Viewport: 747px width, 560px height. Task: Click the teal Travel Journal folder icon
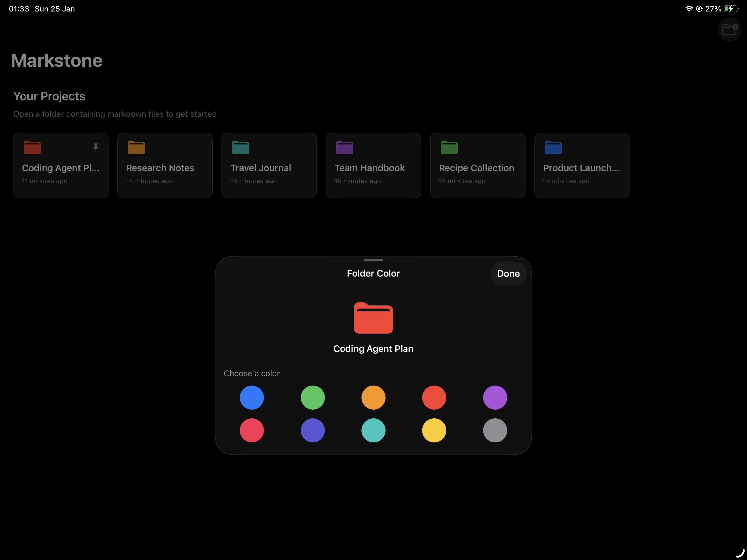[x=240, y=147]
